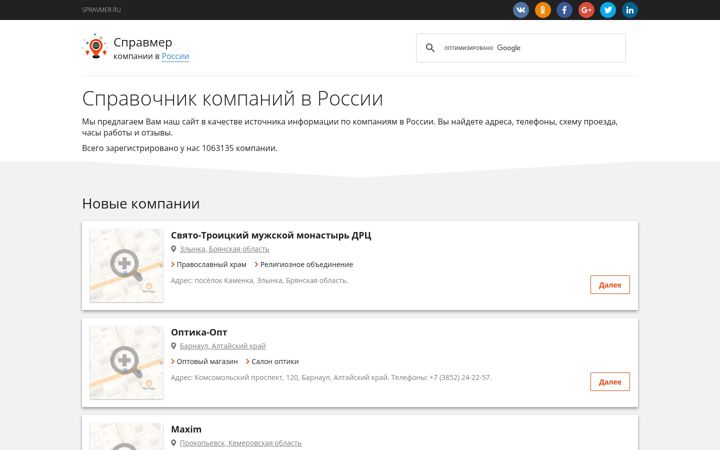This screenshot has width=720, height=450.
Task: Follow the России link under logo
Action: point(175,56)
